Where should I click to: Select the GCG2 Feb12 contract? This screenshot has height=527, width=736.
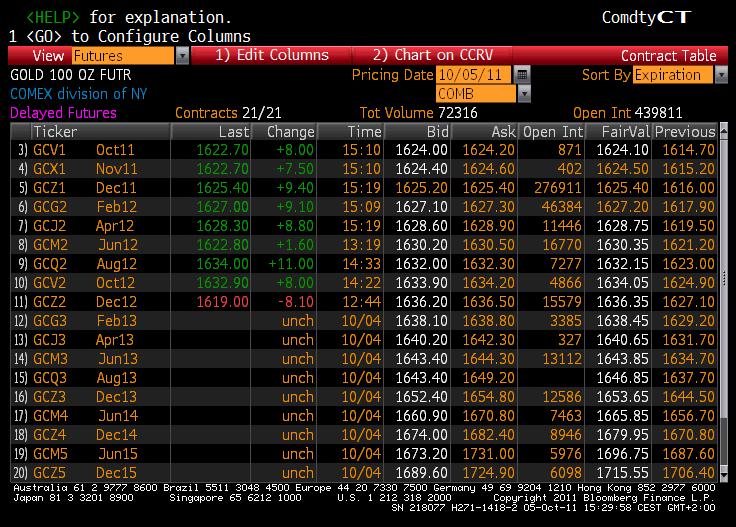364,207
